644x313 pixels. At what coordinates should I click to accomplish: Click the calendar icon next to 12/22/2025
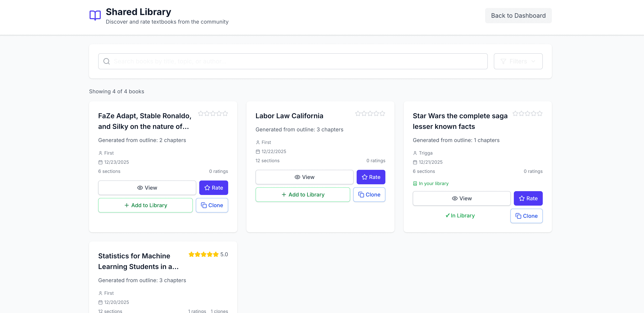click(258, 151)
